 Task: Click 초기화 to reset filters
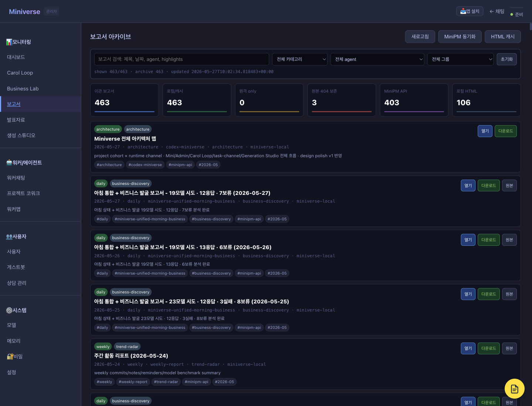coord(507,59)
